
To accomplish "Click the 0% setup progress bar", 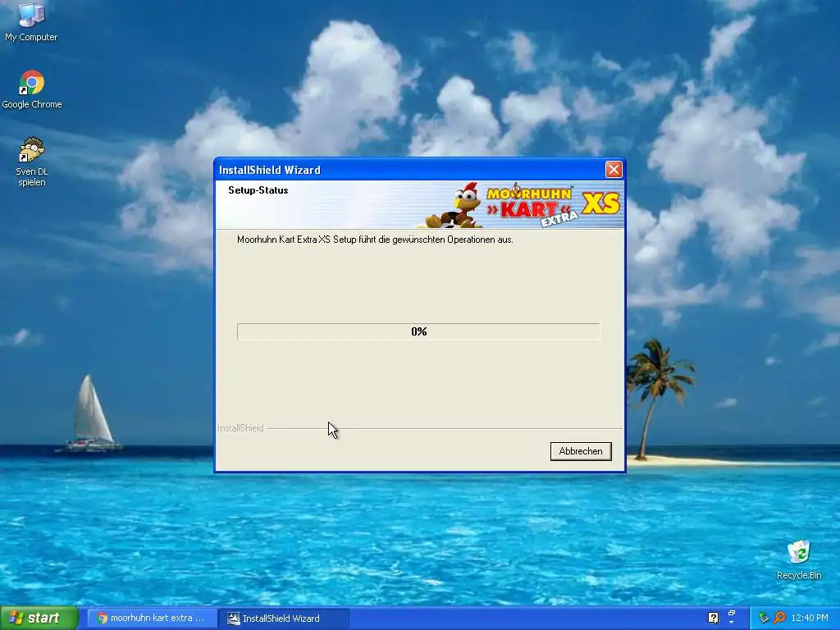I will pyautogui.click(x=418, y=331).
